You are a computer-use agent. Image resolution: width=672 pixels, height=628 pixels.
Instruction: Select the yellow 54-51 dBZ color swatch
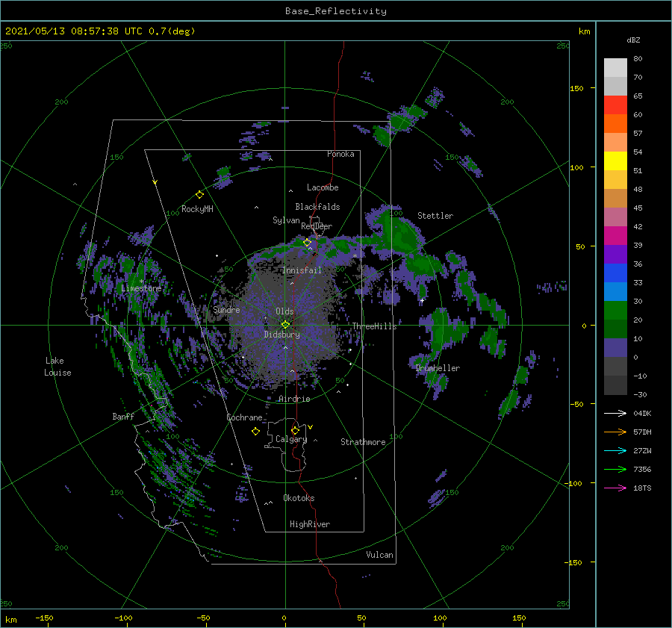pos(615,161)
